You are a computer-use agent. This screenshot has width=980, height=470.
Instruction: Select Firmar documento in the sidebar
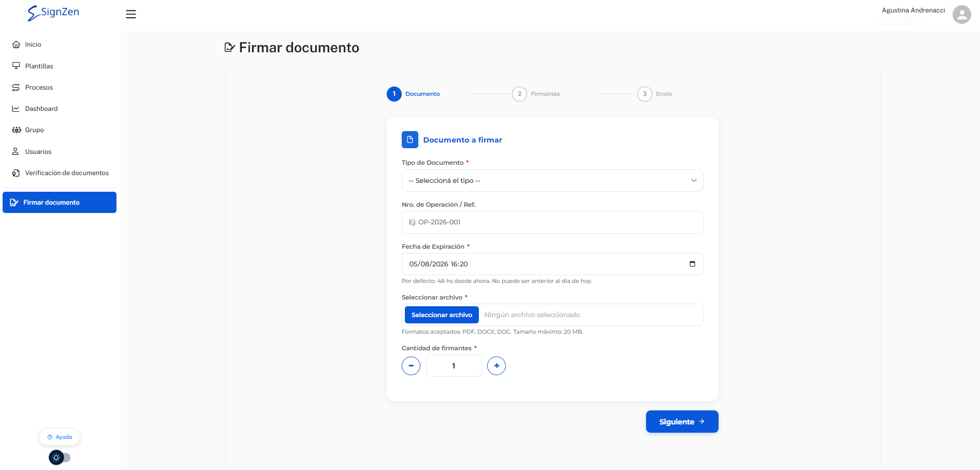60,203
